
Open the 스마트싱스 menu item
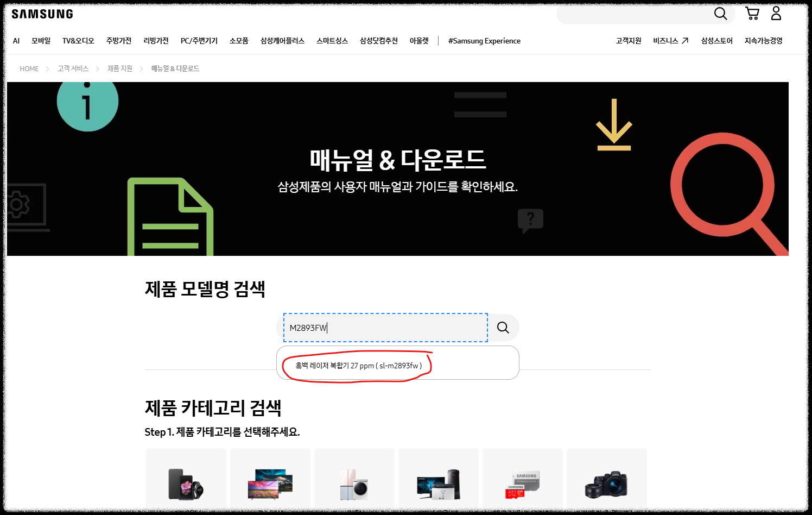point(332,41)
